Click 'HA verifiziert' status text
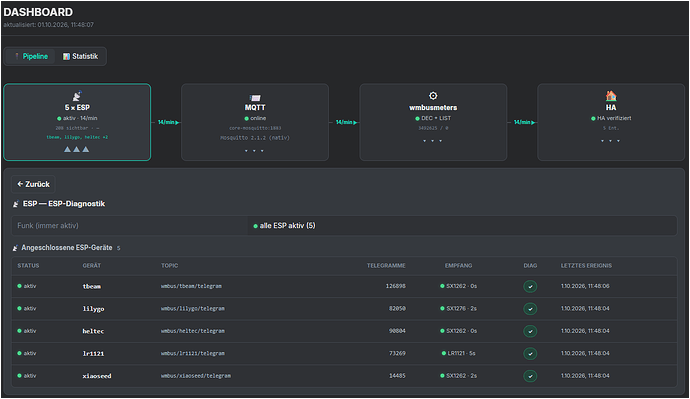Image resolution: width=690 pixels, height=399 pixels. [x=611, y=118]
